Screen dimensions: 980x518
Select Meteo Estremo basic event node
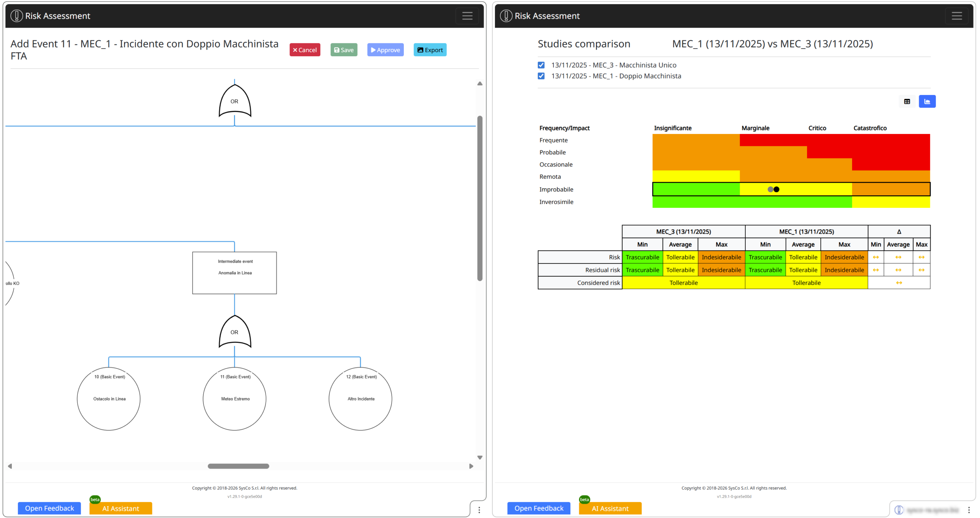click(x=234, y=399)
